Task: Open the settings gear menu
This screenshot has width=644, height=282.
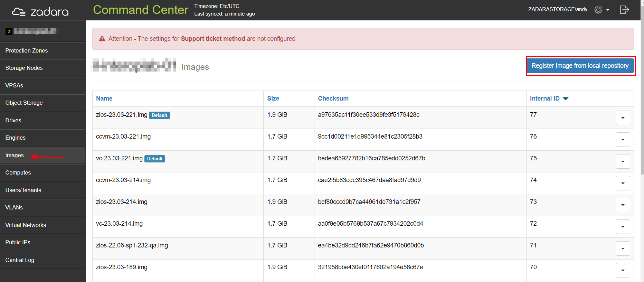Action: [598, 10]
